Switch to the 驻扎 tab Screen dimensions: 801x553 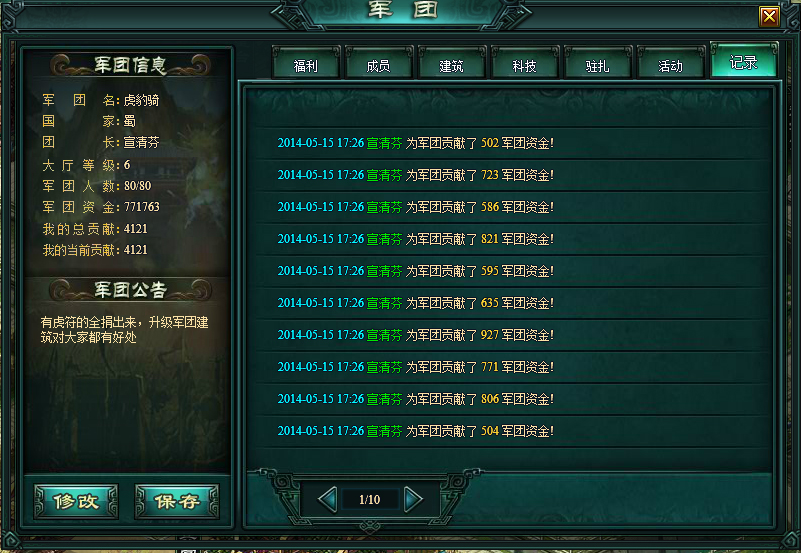tap(598, 65)
